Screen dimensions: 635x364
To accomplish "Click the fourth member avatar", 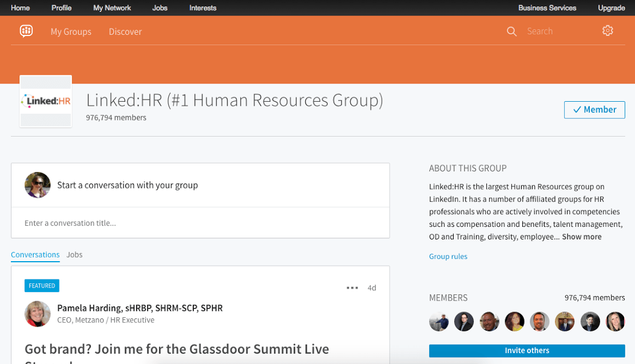I will (x=514, y=322).
